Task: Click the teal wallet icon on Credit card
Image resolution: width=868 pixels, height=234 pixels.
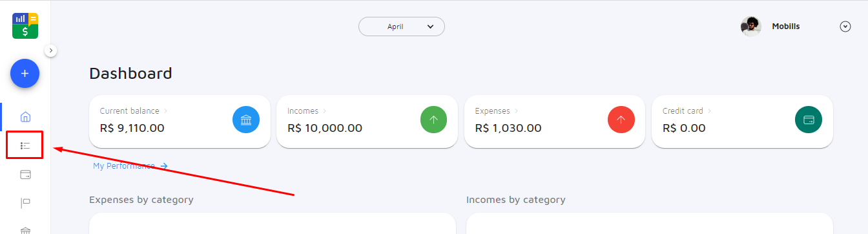Action: 809,120
